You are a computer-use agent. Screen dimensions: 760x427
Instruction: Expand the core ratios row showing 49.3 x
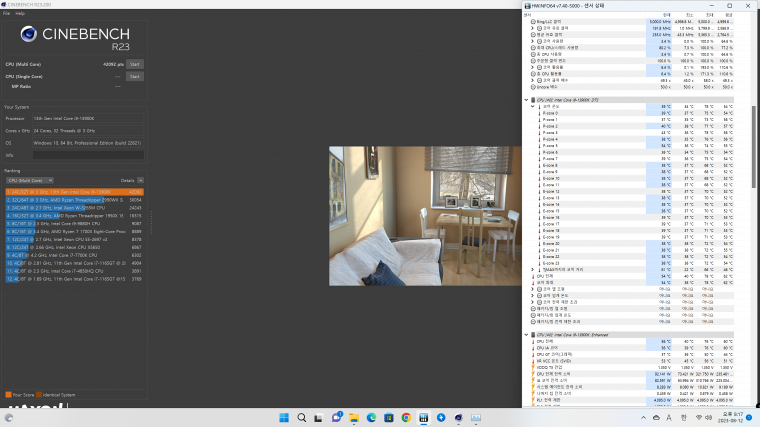point(533,80)
